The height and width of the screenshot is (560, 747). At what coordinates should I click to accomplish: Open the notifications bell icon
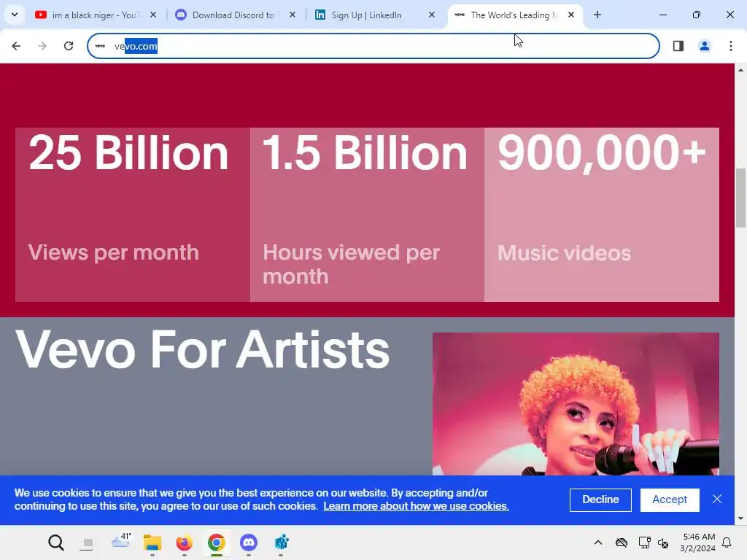pos(727,542)
